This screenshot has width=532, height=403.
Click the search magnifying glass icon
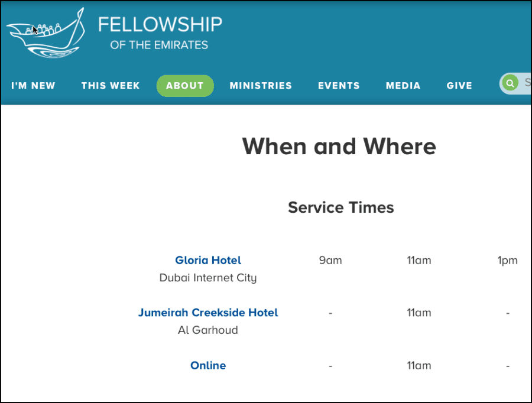click(x=510, y=83)
